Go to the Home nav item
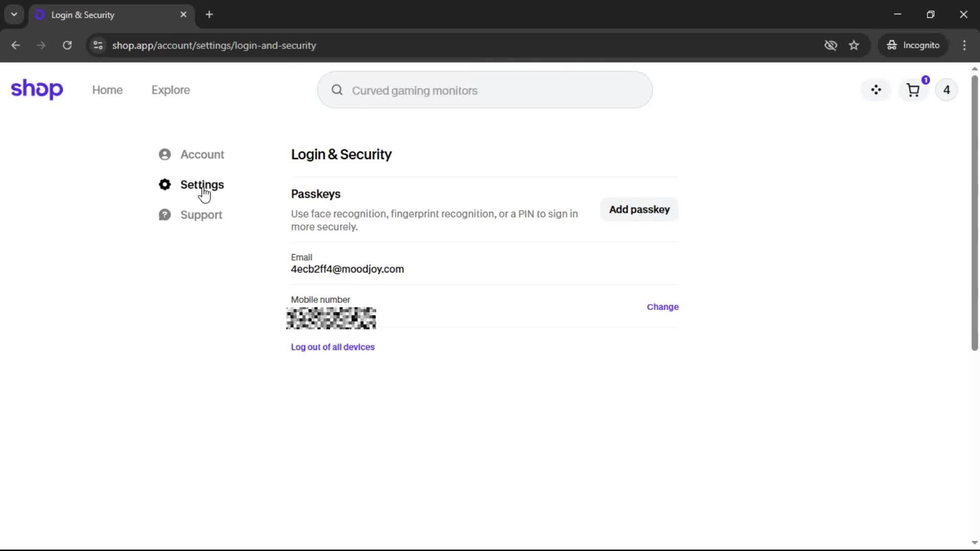980x551 pixels. [x=107, y=90]
